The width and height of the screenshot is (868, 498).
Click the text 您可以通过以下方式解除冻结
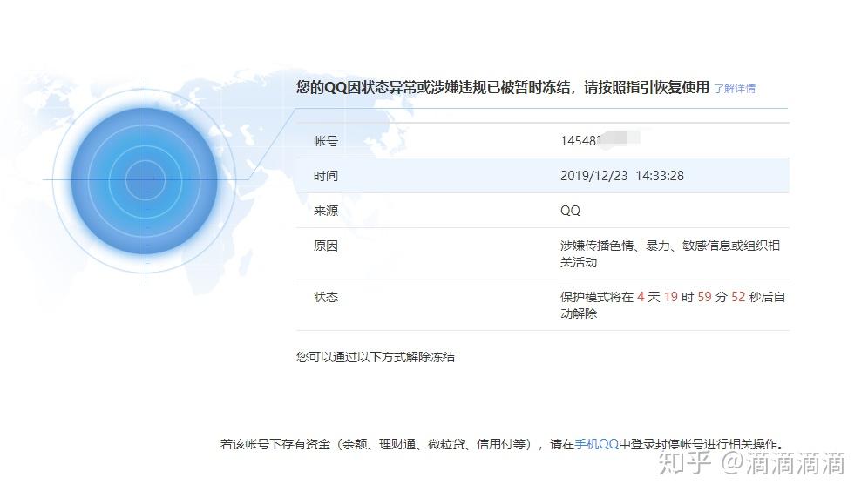pyautogui.click(x=376, y=357)
